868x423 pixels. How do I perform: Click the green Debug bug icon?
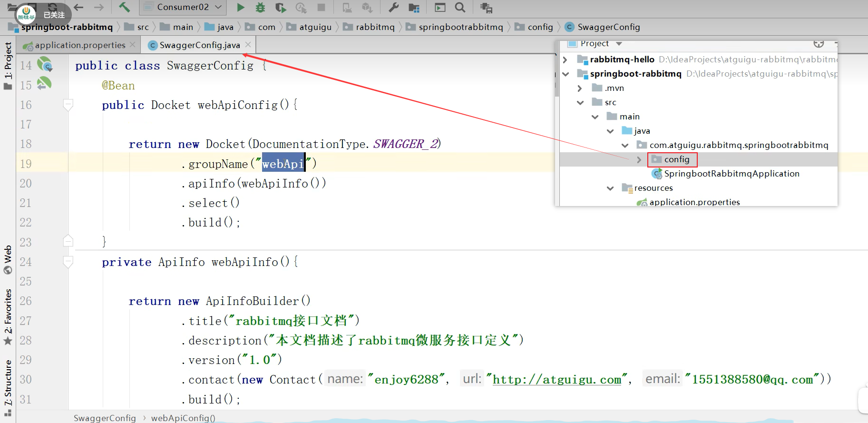260,7
